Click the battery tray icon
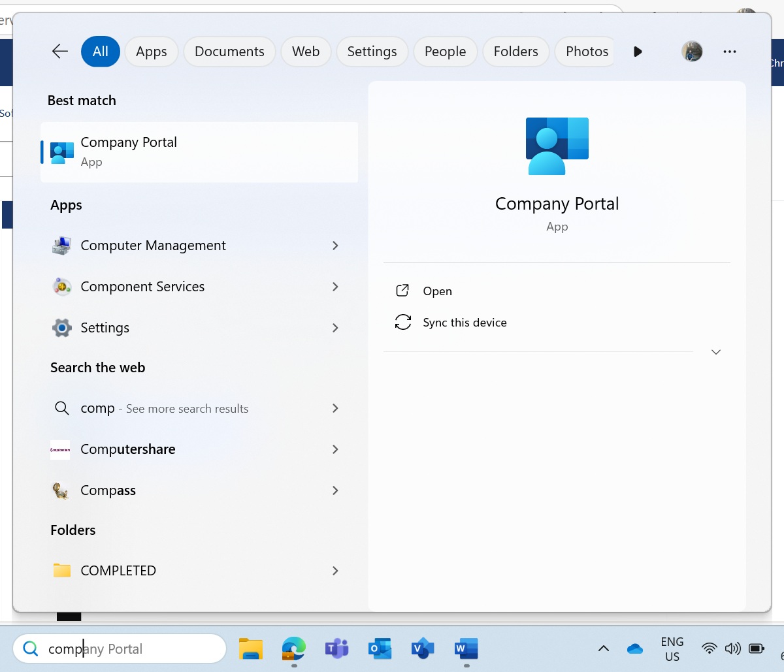 click(757, 648)
